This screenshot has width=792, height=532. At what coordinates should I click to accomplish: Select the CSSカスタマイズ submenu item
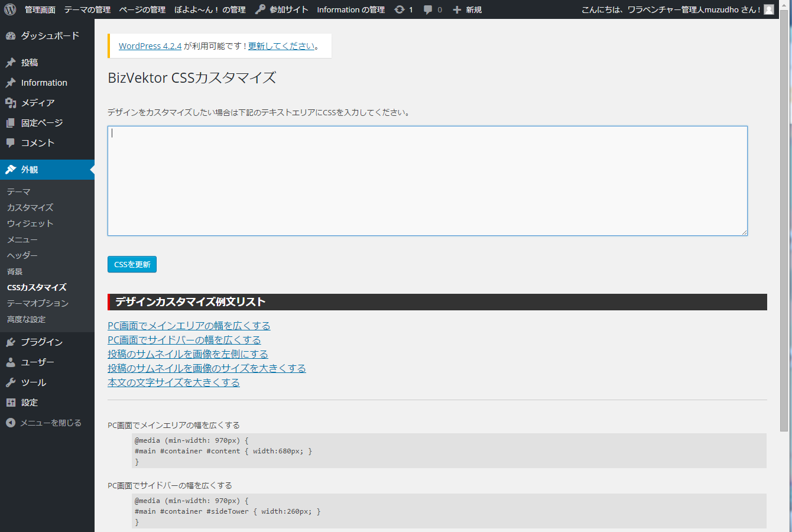pos(37,287)
